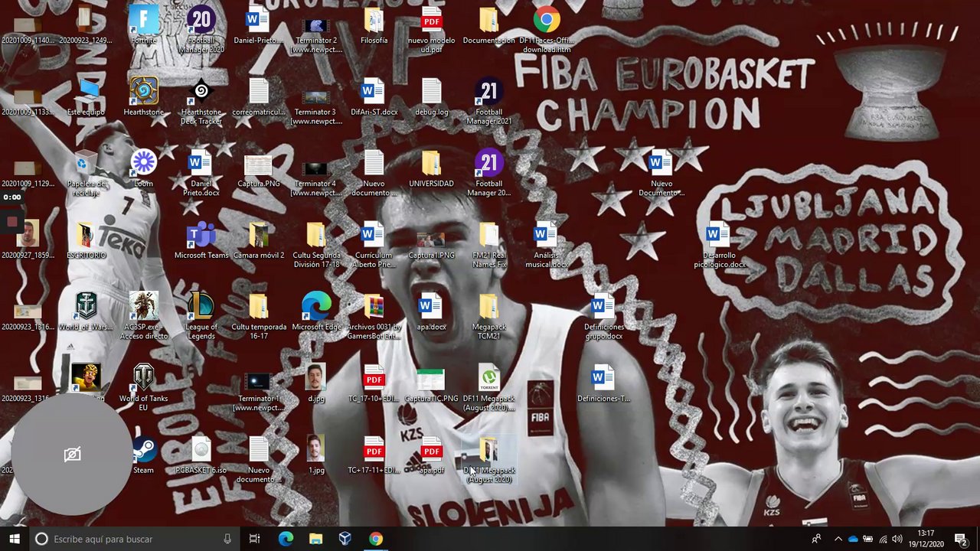Viewport: 980px width, 551px height.
Task: Open the volume control in tray
Action: (x=897, y=539)
